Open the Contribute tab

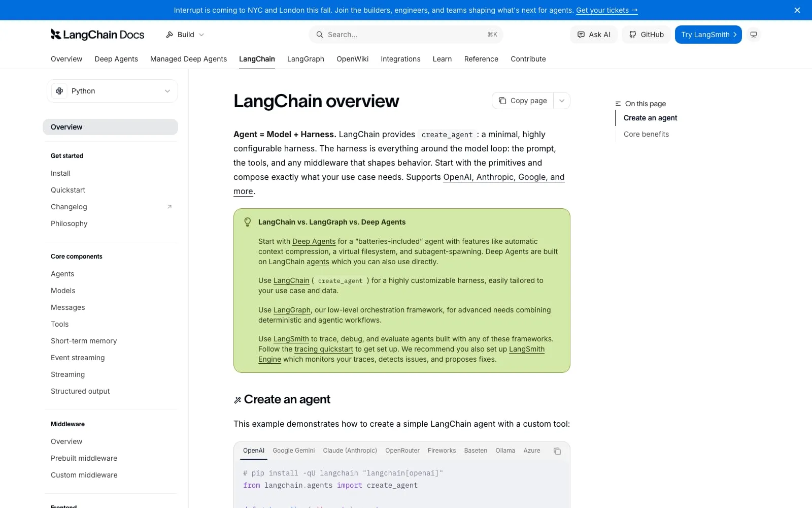pyautogui.click(x=528, y=59)
